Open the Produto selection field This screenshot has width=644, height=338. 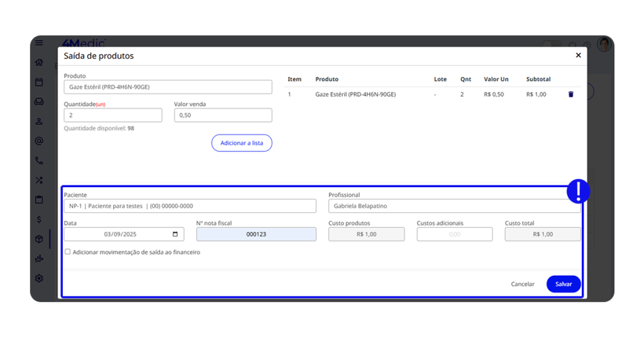[168, 87]
